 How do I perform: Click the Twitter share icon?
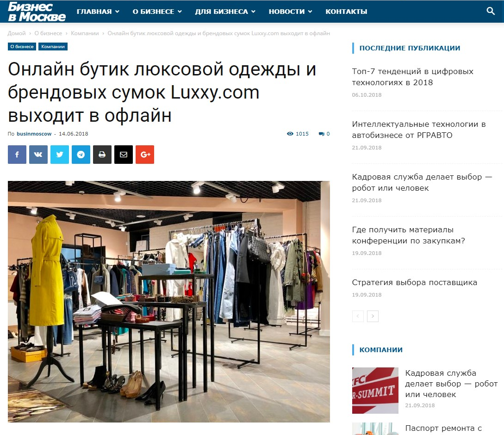59,155
